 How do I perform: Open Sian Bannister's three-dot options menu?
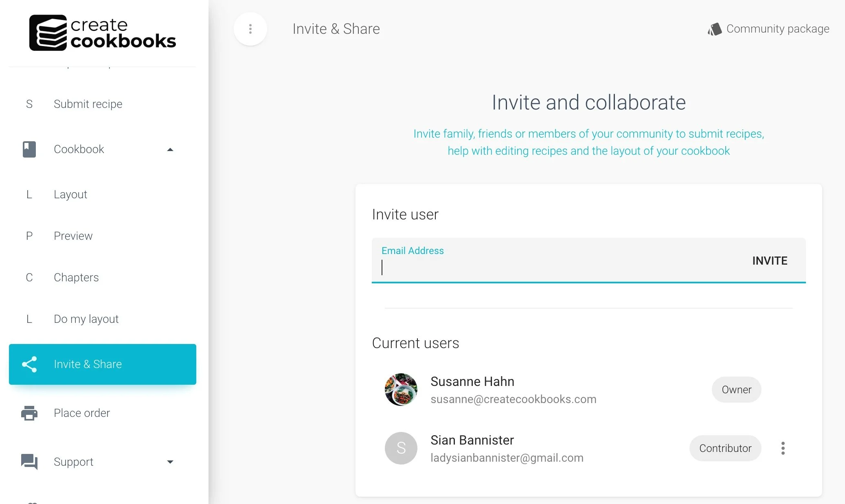tap(783, 448)
